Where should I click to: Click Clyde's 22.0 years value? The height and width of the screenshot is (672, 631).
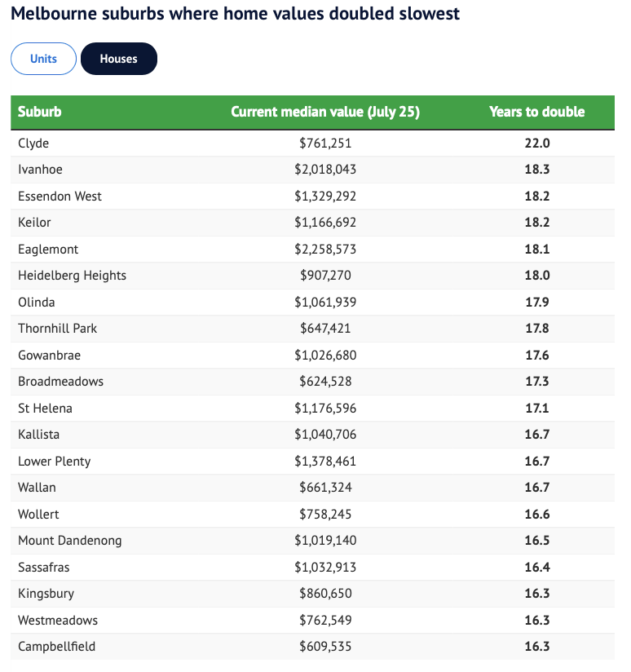pos(536,143)
